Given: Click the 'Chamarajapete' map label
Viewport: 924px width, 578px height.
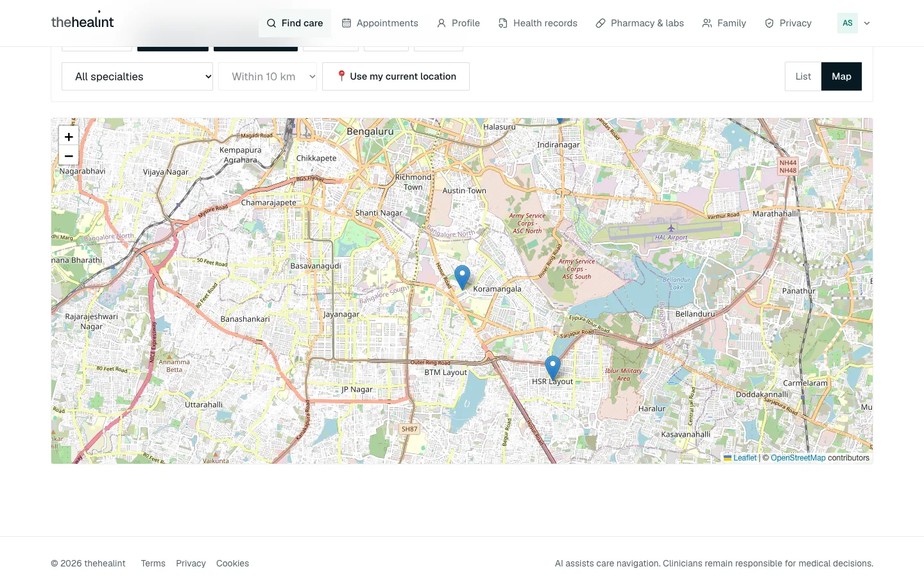Looking at the screenshot, I should 269,202.
